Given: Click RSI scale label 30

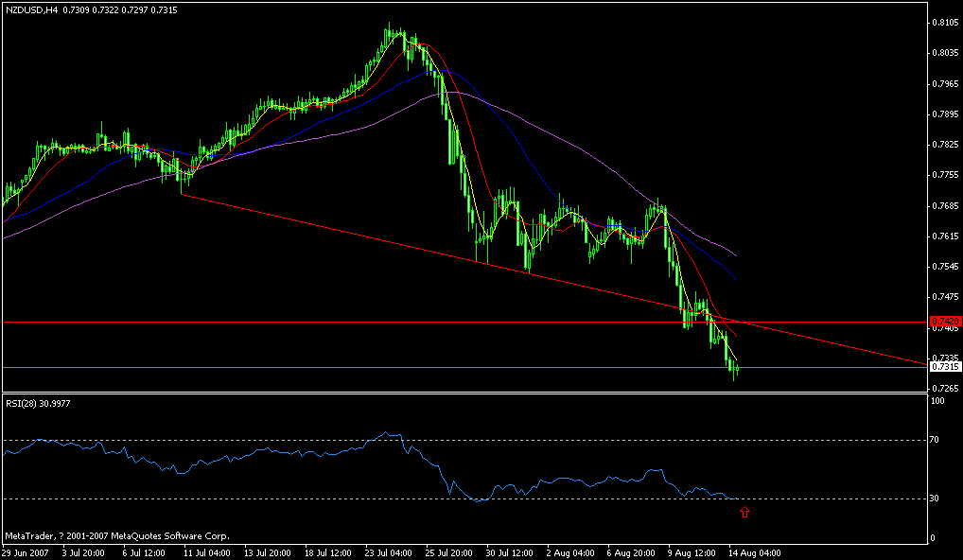Looking at the screenshot, I should click(x=936, y=498).
